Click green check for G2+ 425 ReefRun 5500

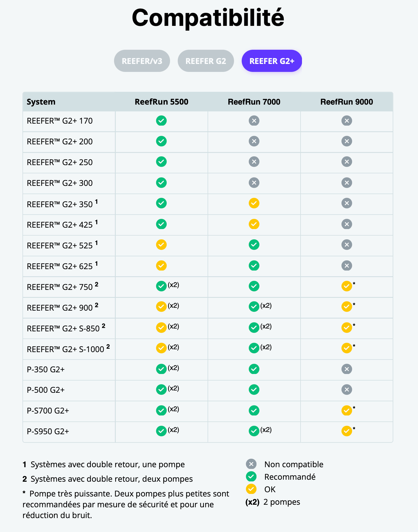coord(161,224)
